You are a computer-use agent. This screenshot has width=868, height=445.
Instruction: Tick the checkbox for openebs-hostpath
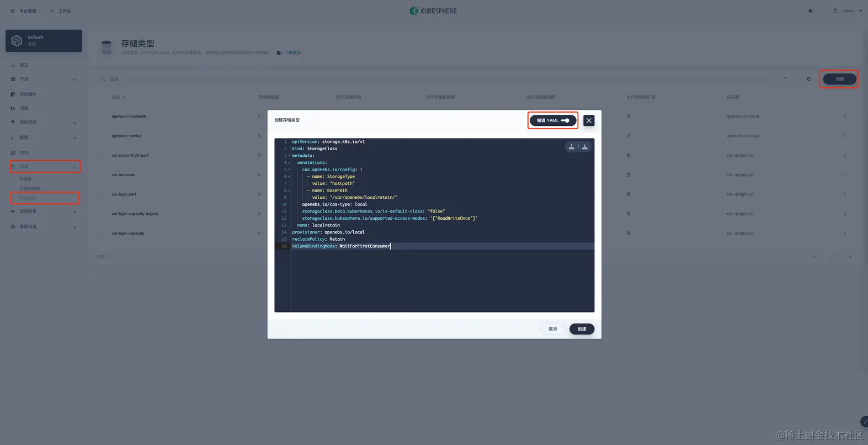click(x=100, y=116)
